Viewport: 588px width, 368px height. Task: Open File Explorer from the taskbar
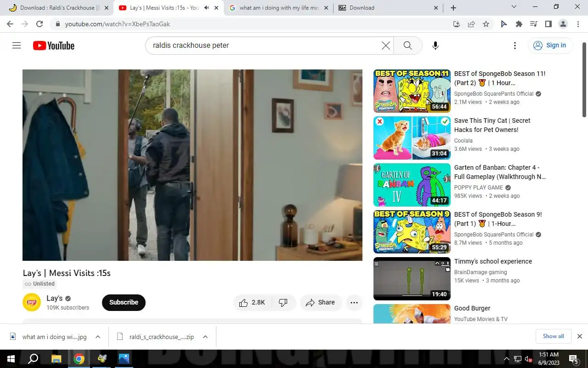[56, 359]
